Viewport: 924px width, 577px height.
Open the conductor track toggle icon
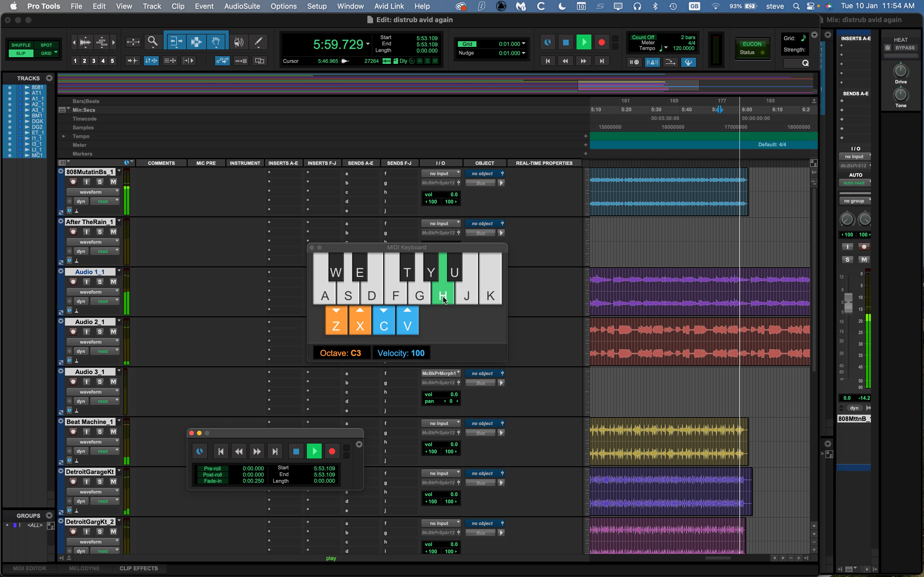pos(688,62)
